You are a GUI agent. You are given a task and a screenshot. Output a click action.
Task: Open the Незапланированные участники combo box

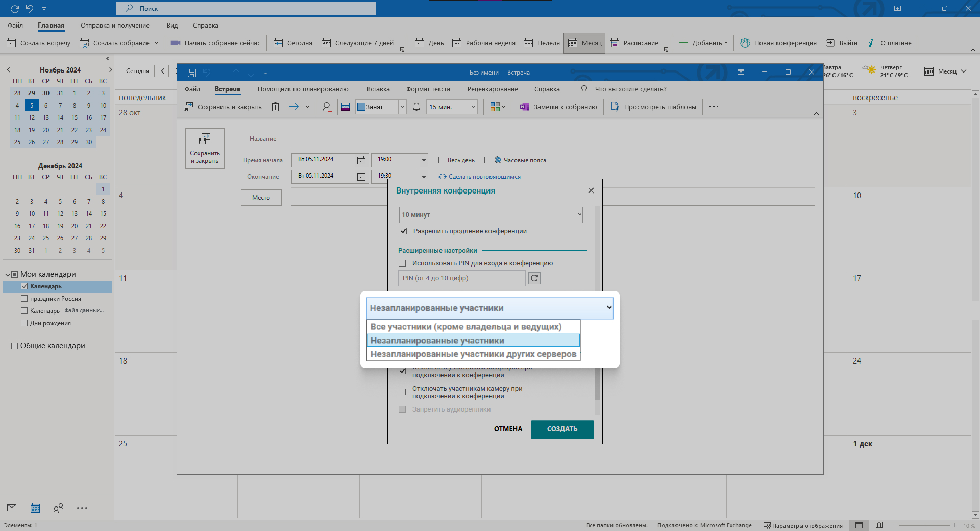tap(490, 308)
